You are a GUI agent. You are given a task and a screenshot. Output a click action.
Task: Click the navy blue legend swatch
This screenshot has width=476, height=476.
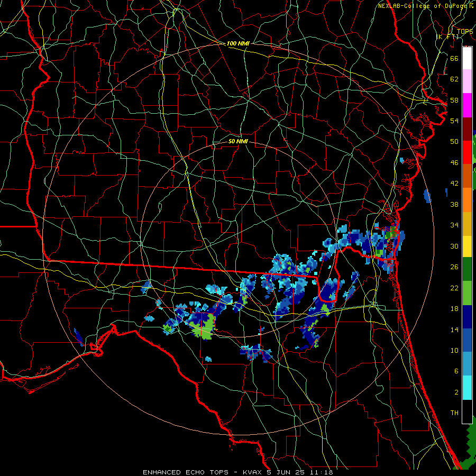tap(467, 317)
